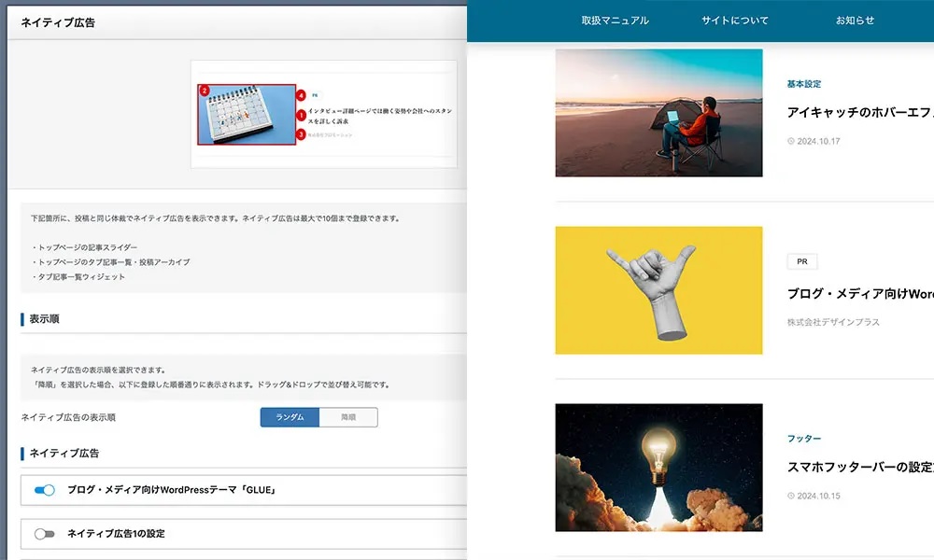Open サイトについて in the navigation bar
The height and width of the screenshot is (560, 934).
tap(734, 21)
